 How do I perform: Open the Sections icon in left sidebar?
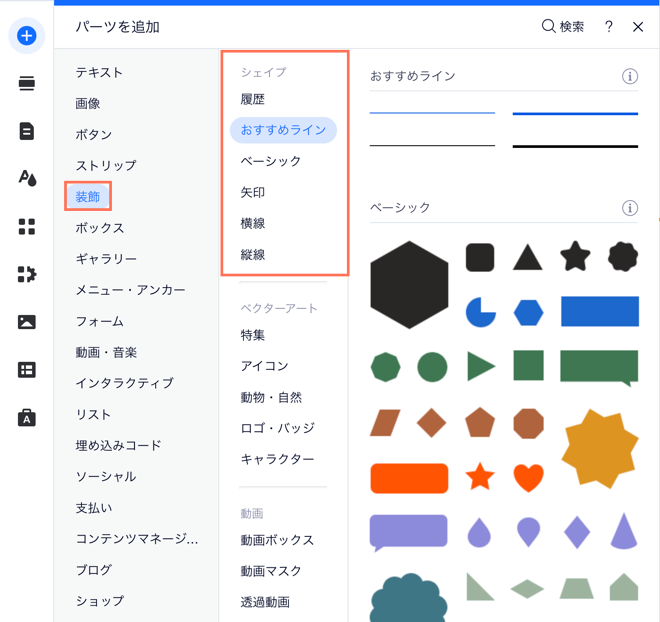(27, 83)
